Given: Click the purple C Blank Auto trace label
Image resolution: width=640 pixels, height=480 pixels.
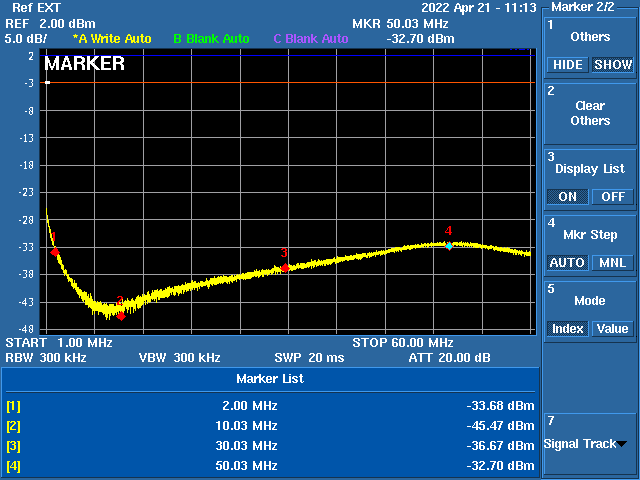Looking at the screenshot, I should [x=311, y=39].
